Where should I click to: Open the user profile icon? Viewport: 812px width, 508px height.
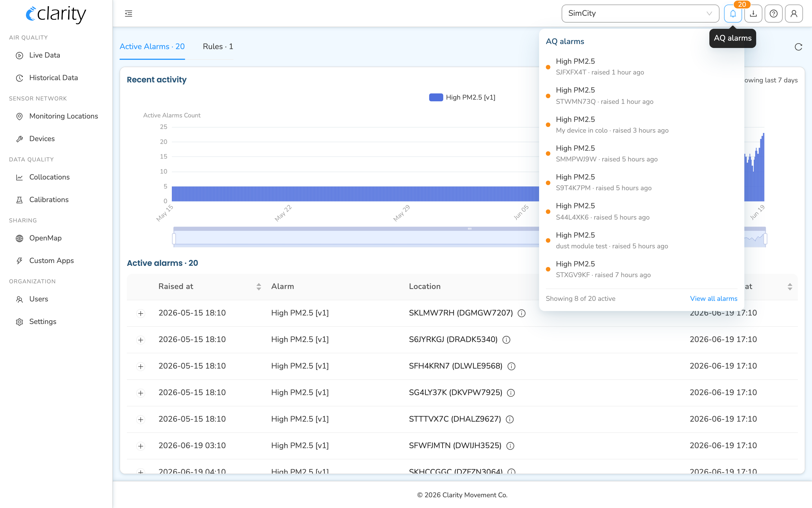[794, 14]
